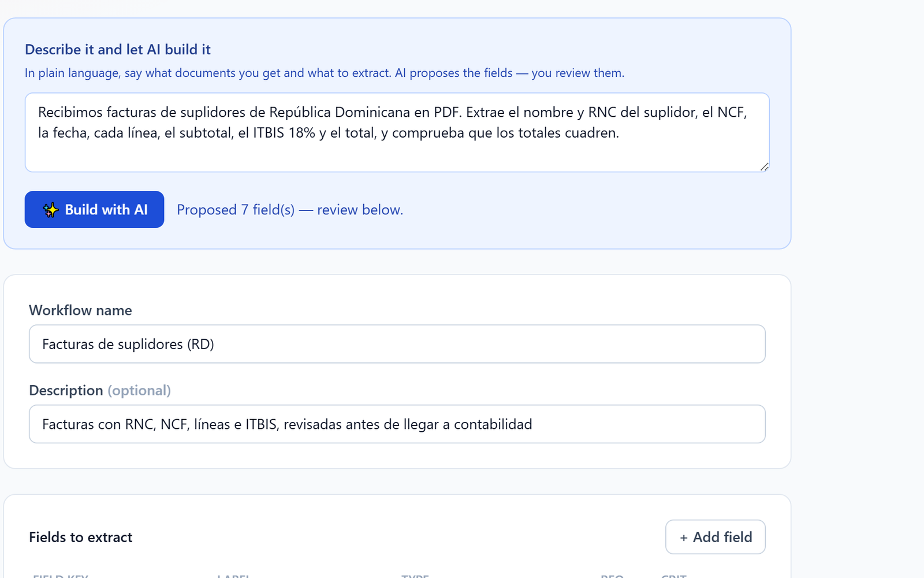The image size is (924, 578).
Task: Click the textarea resize handle
Action: click(x=764, y=166)
